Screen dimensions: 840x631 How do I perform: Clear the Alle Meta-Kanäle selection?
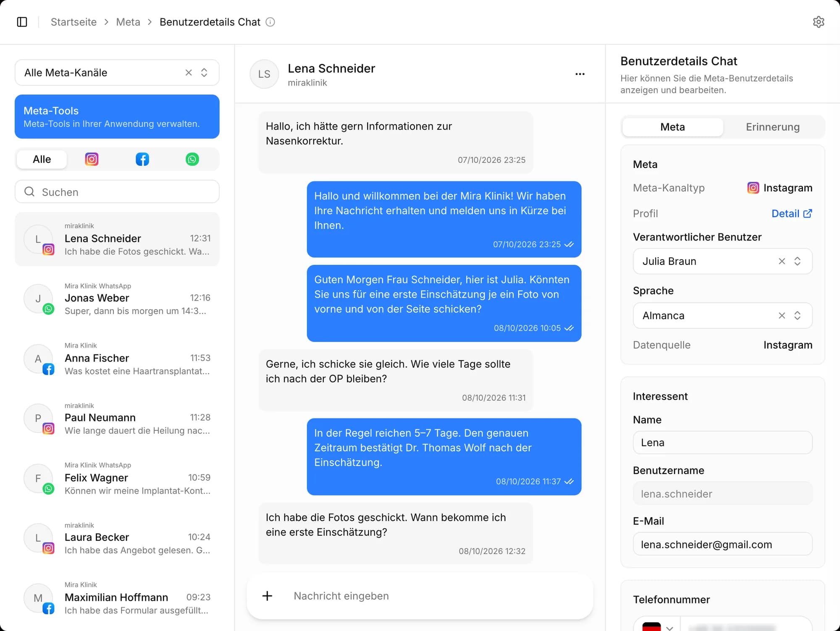189,73
